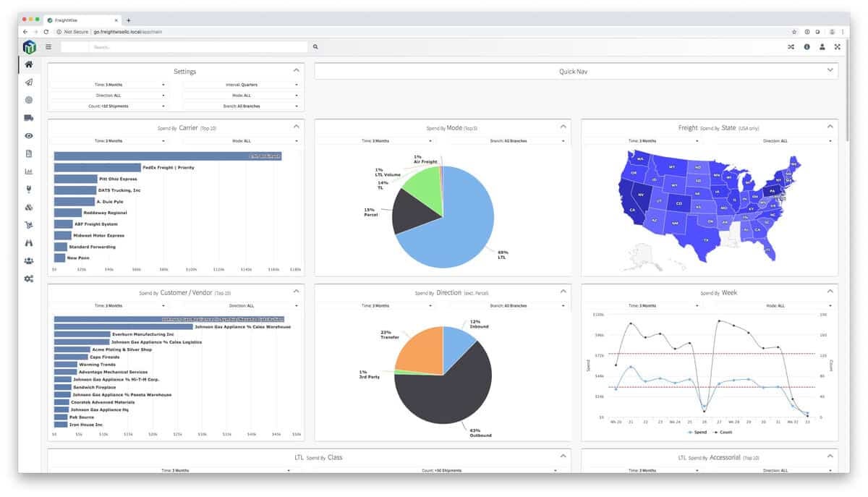This screenshot has width=868, height=497.
Task: Open the Count: +50 Shipments settings dropdown
Action: click(108, 106)
